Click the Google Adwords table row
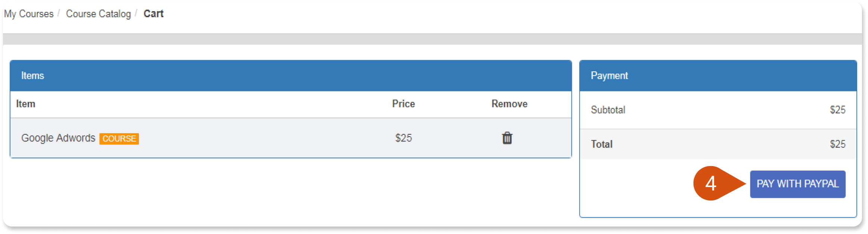The image size is (868, 234). click(291, 138)
